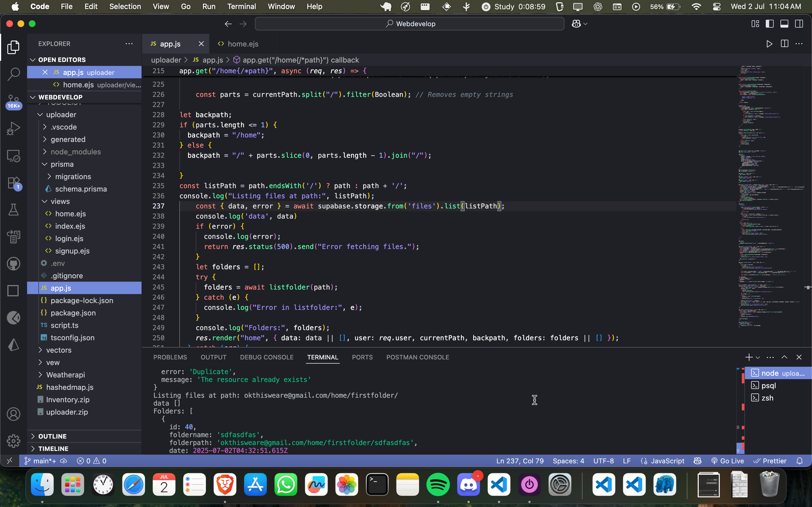Open the Extensions view
This screenshot has width=812, height=507.
(x=14, y=183)
